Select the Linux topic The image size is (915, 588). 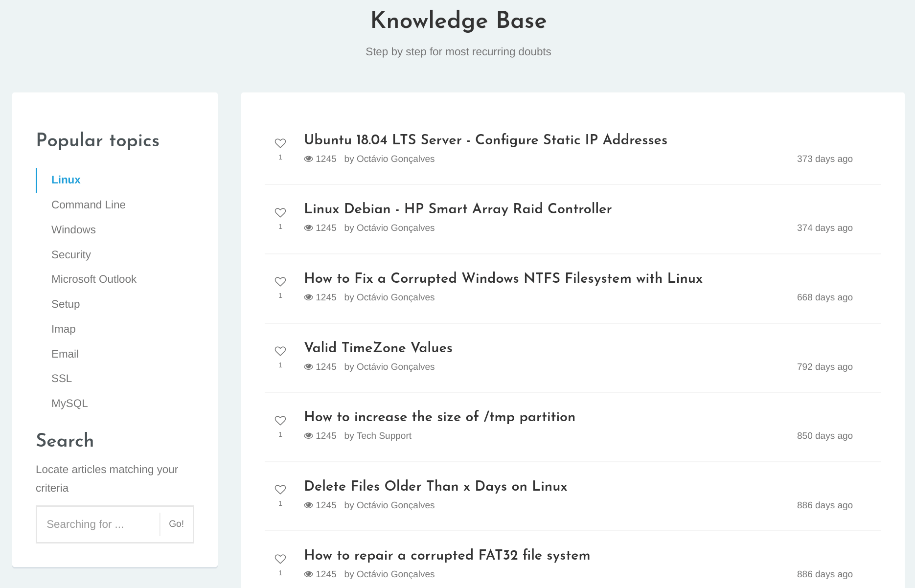pos(66,180)
